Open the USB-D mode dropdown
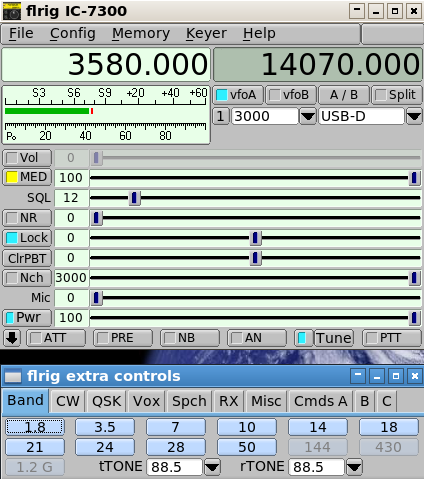Image resolution: width=424 pixels, height=479 pixels. [414, 116]
